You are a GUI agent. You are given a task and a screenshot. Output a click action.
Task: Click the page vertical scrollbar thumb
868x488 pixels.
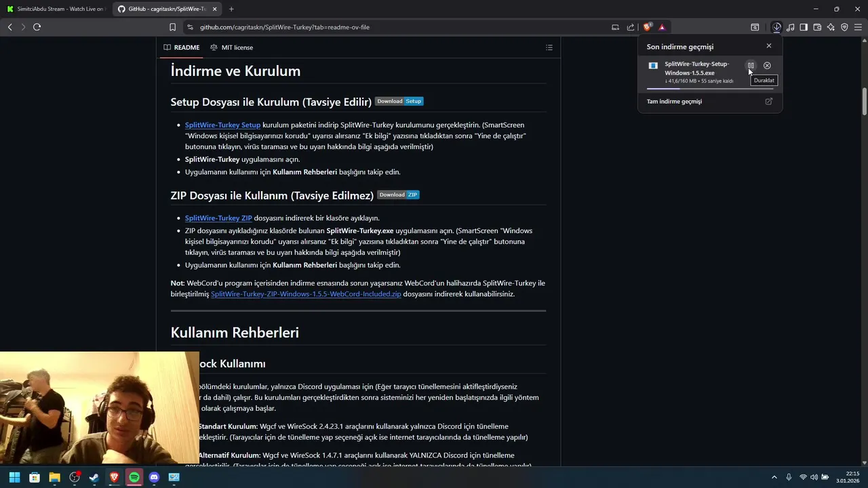pos(865,102)
